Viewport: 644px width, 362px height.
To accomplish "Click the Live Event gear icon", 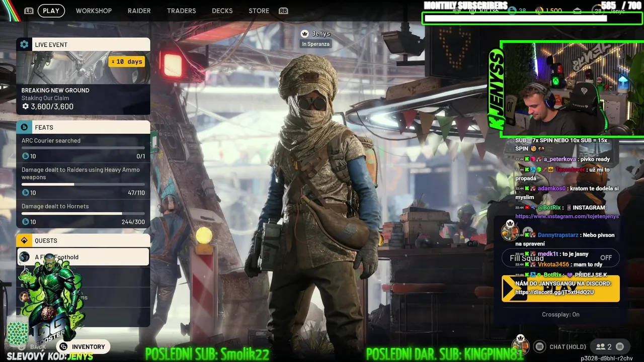I will click(24, 45).
